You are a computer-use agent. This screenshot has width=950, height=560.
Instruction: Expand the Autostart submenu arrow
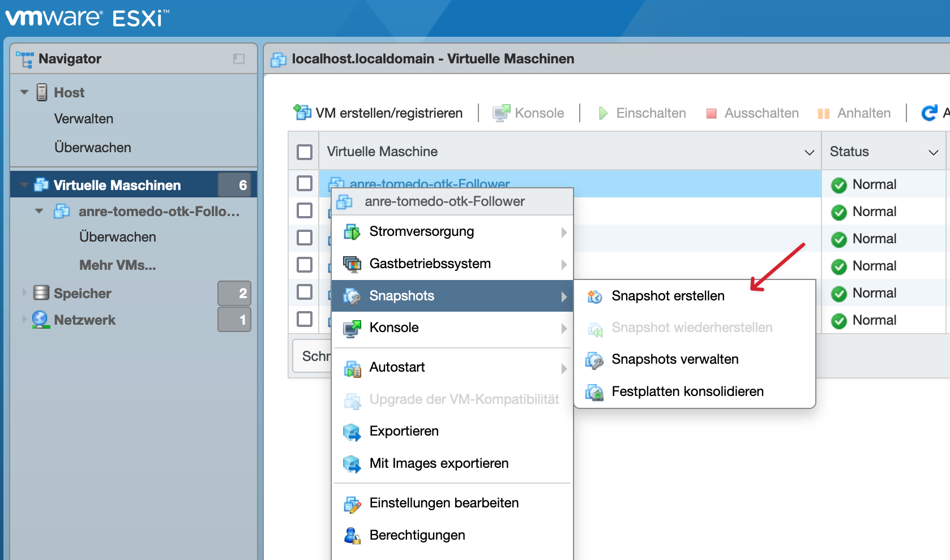tap(564, 369)
